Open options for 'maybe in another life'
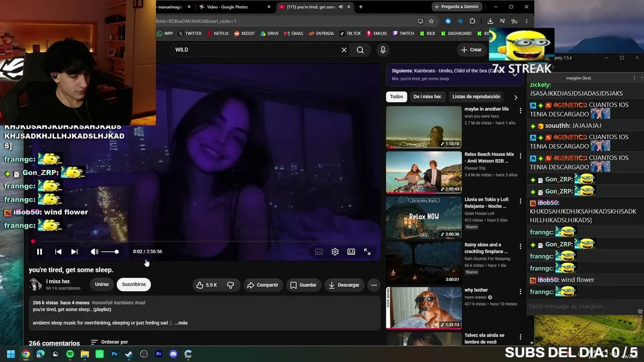The width and height of the screenshot is (644, 362). [x=520, y=111]
